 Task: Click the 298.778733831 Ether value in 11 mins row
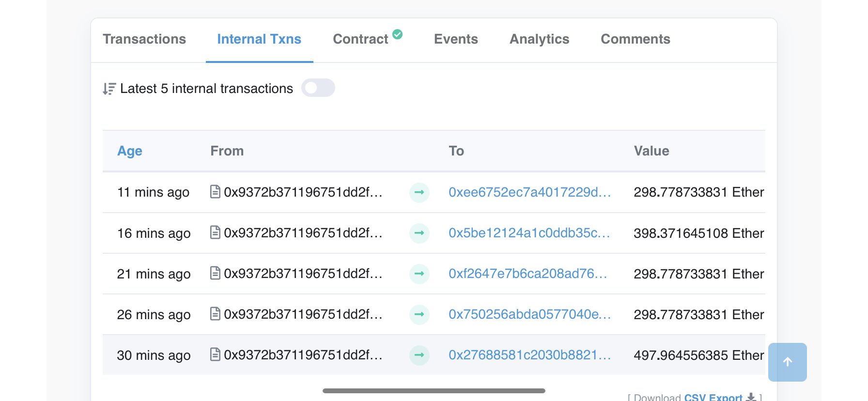coord(698,192)
